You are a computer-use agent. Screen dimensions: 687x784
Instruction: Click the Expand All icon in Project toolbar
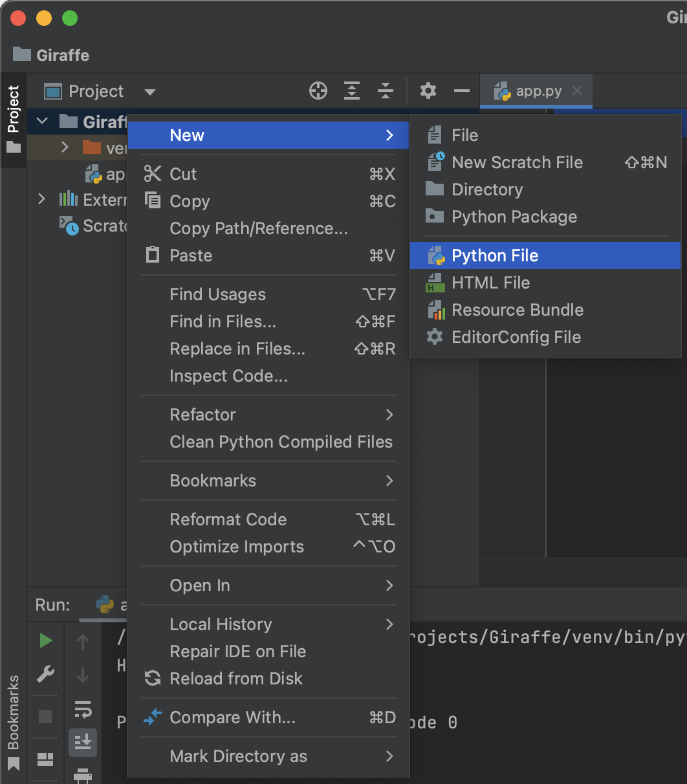pyautogui.click(x=352, y=91)
